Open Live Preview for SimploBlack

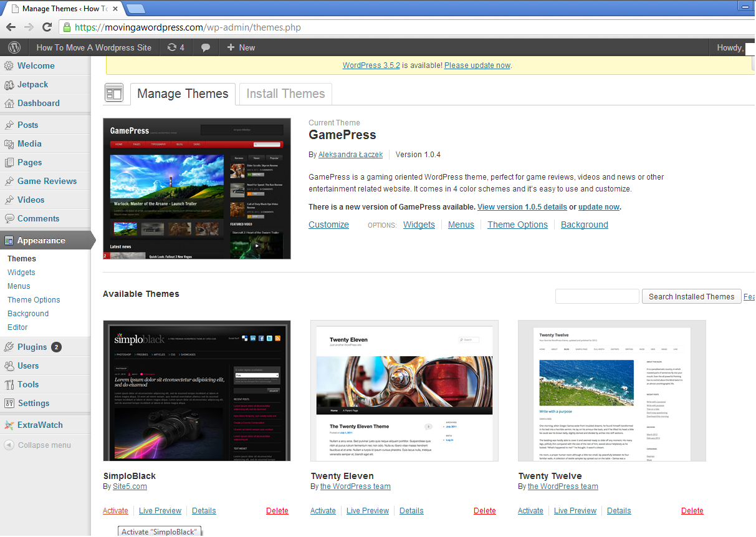click(160, 510)
